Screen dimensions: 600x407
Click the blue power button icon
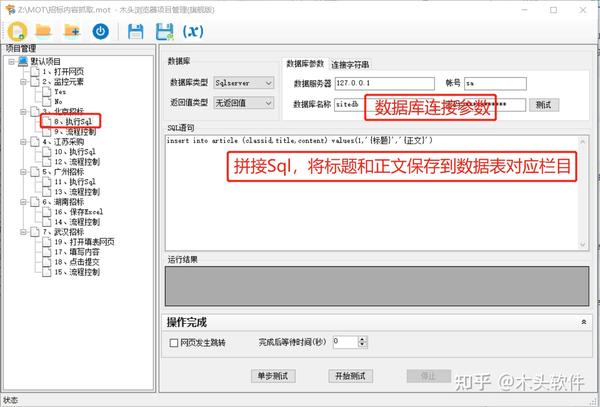click(x=101, y=31)
